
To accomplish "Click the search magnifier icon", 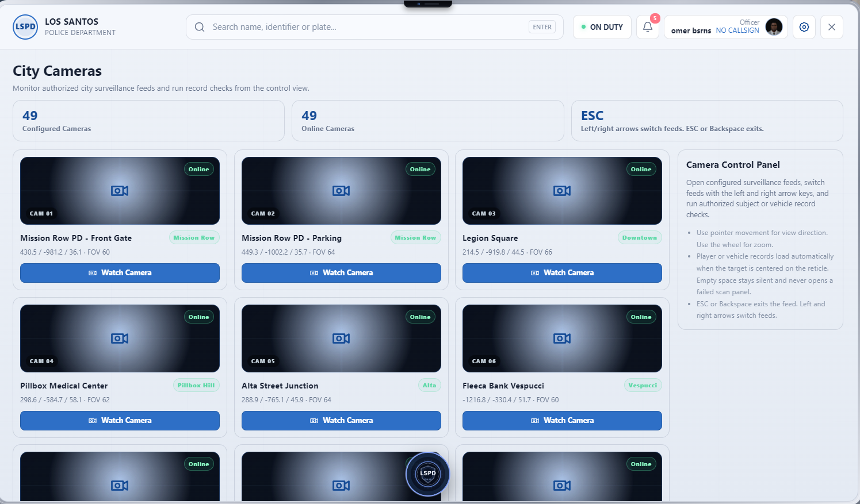I will [200, 27].
